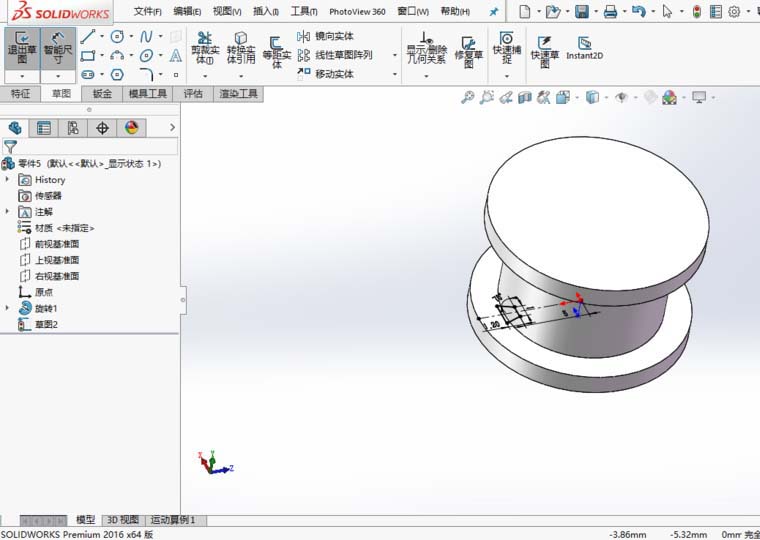Select the Polygon sketch tool

[117, 75]
